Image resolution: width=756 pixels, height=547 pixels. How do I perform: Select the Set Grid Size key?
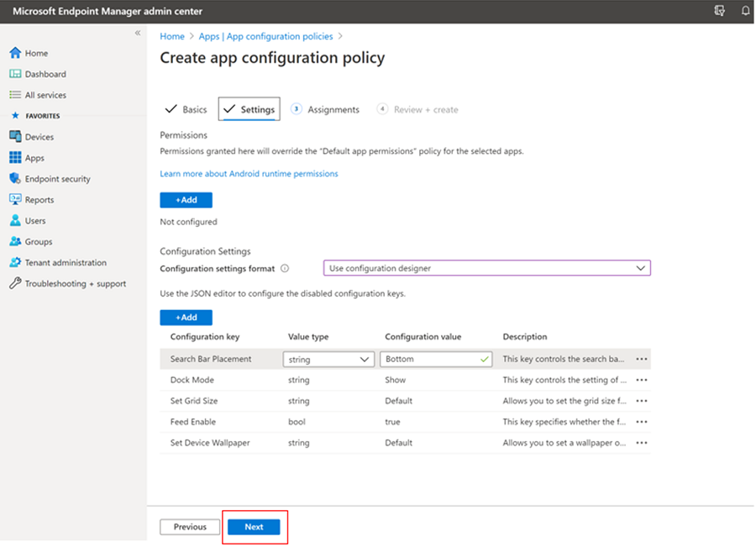pos(194,401)
